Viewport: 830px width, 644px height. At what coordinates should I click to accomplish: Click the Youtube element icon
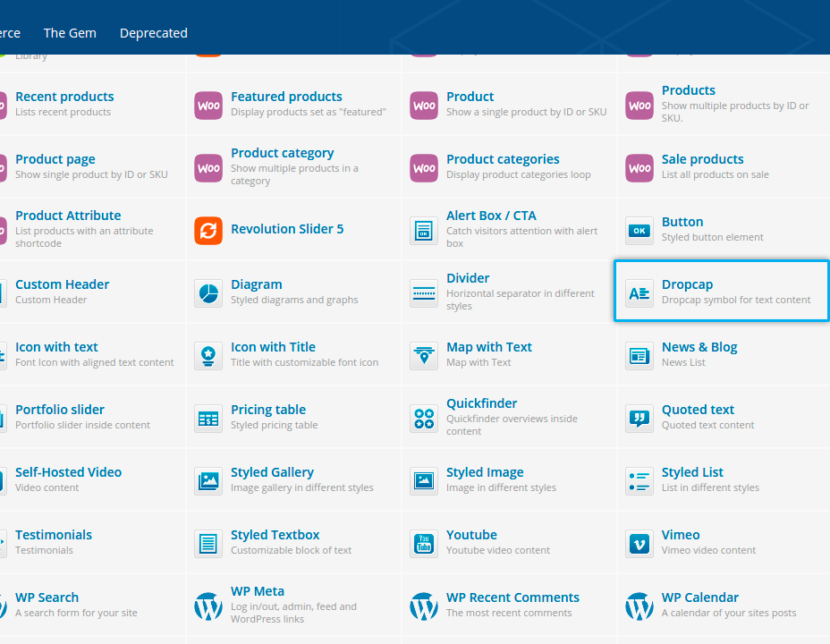click(x=424, y=543)
